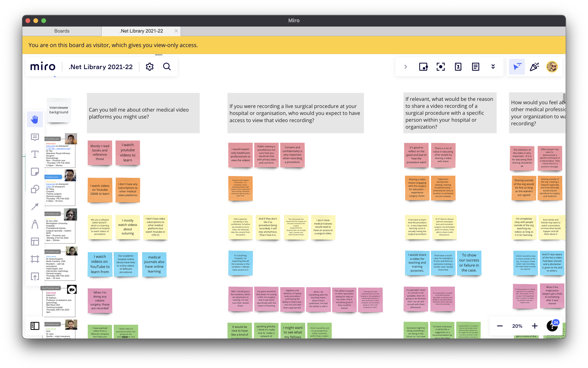588x368 pixels.
Task: Select the sticky note tool
Action: click(x=35, y=172)
